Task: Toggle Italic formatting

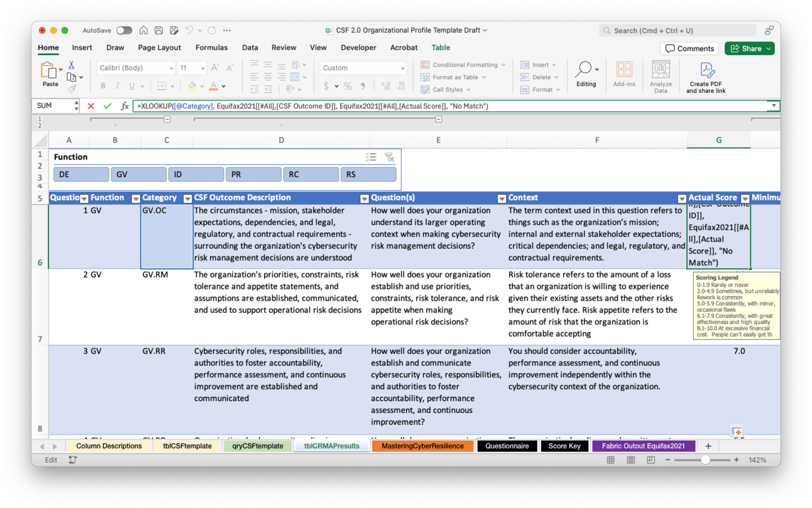Action: [117, 86]
